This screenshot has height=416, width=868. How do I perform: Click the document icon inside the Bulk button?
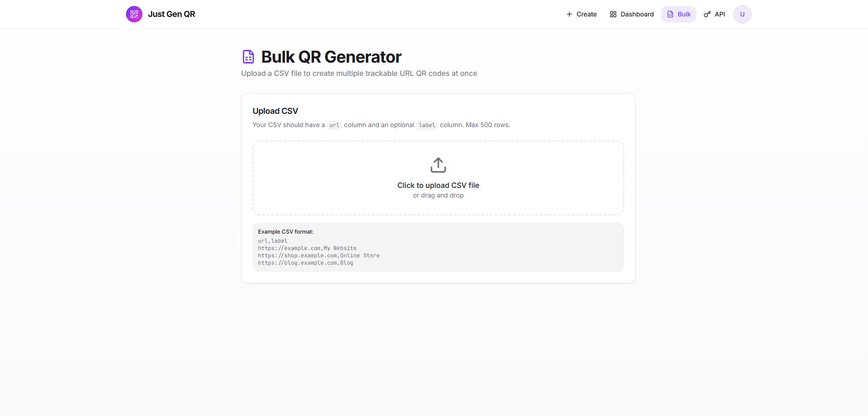pyautogui.click(x=670, y=14)
